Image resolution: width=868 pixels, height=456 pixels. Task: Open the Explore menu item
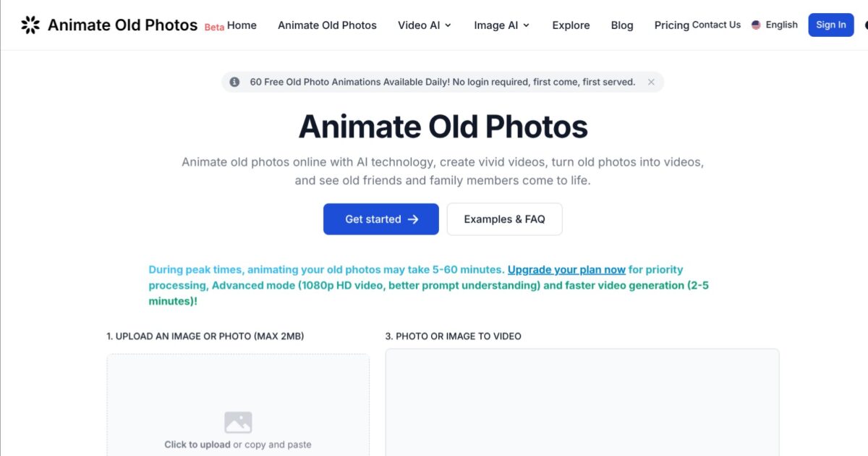tap(571, 25)
